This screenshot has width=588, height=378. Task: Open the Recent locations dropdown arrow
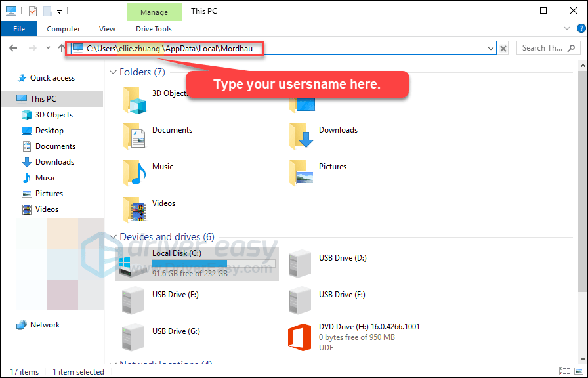pyautogui.click(x=48, y=48)
